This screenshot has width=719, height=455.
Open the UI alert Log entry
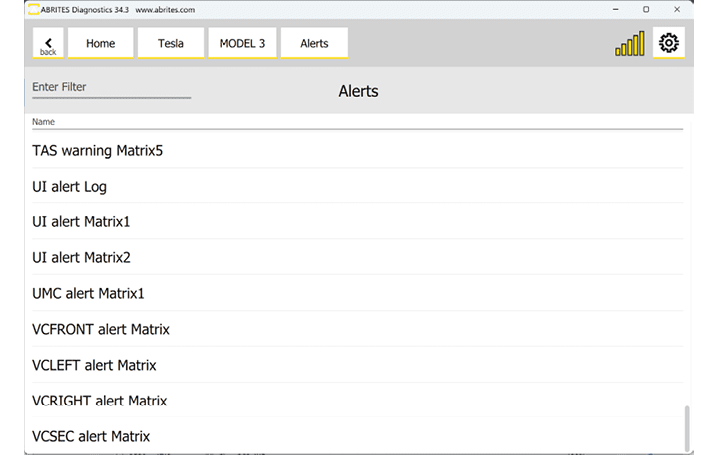point(69,187)
